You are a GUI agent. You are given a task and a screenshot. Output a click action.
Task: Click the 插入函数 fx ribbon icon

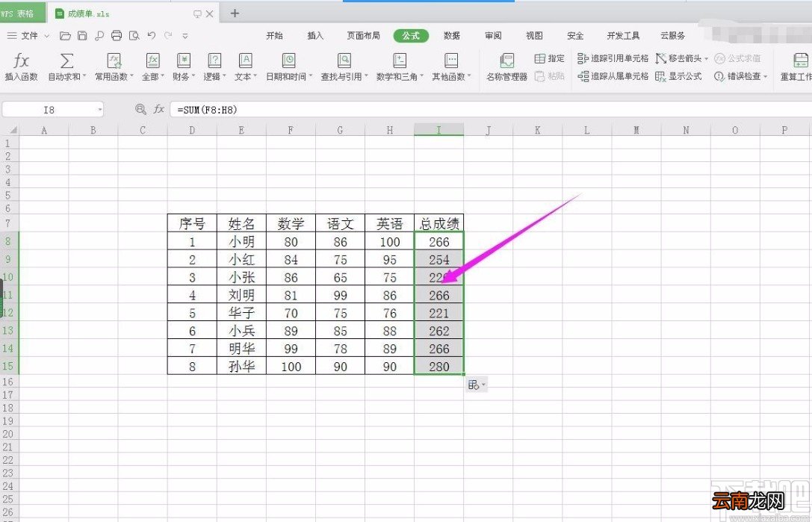[x=21, y=60]
